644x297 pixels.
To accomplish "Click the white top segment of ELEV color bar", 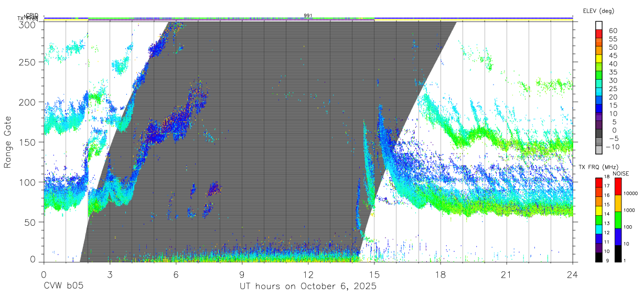I will 598,25.
